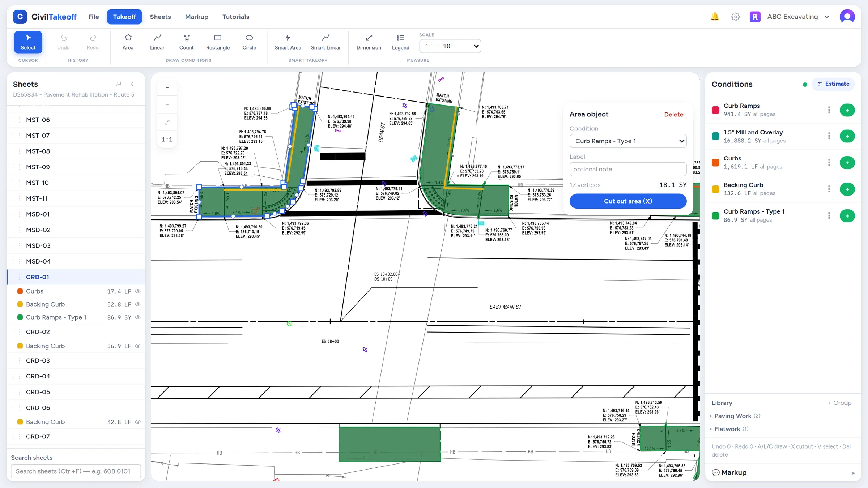Zoom in on the drawing canvas
Screen dimensions: 868x488
[167, 87]
